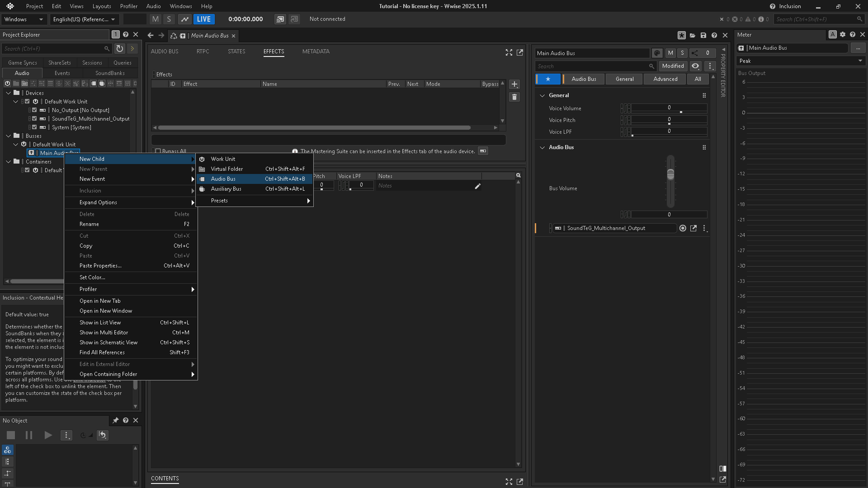This screenshot has height=488, width=868.
Task: Toggle the LIVE edit mode button
Action: click(x=203, y=19)
